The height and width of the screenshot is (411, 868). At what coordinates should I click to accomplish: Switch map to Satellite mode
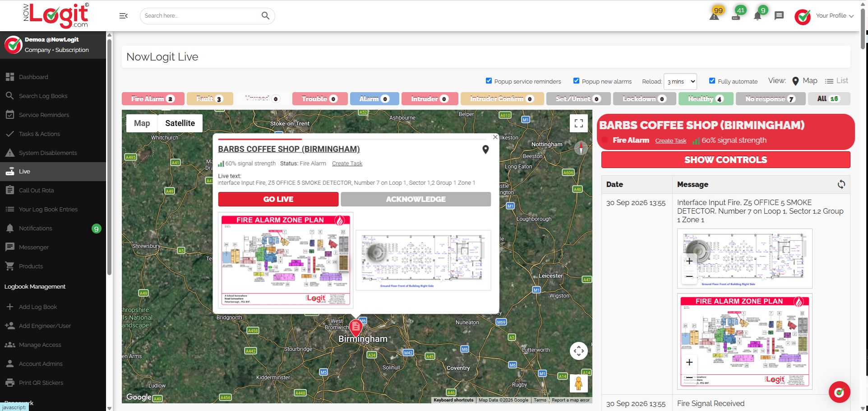(x=180, y=123)
